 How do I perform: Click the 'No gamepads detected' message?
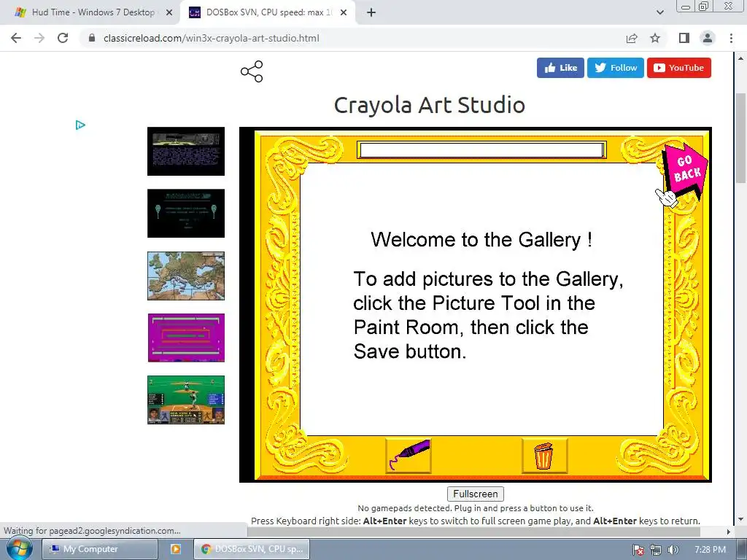pyautogui.click(x=476, y=508)
